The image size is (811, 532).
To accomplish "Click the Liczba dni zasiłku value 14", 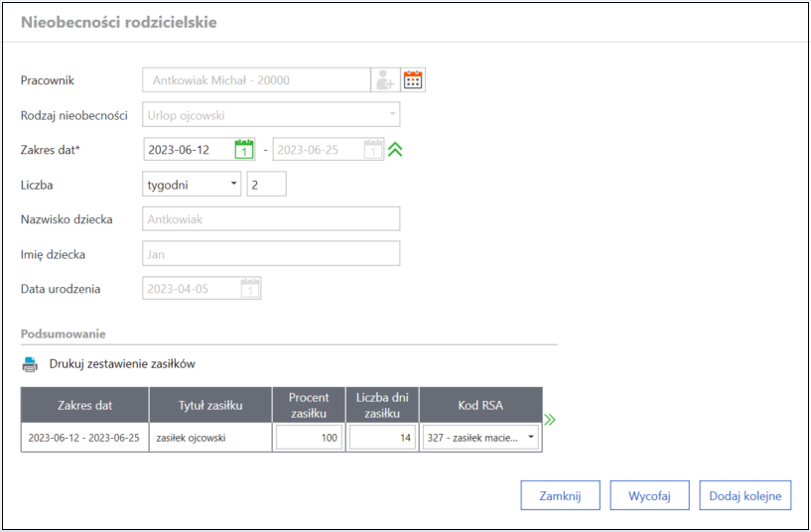I will (382, 438).
